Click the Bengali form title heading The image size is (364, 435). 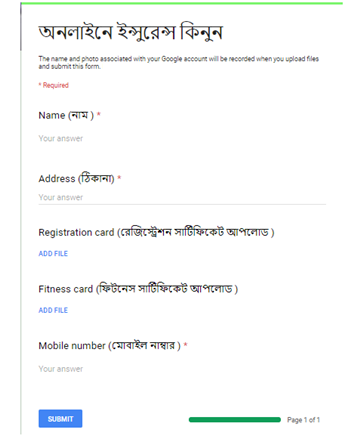tap(131, 32)
